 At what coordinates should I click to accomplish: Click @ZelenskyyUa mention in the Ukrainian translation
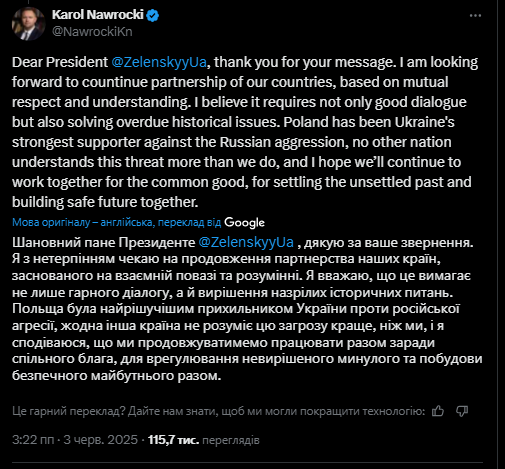coord(246,242)
